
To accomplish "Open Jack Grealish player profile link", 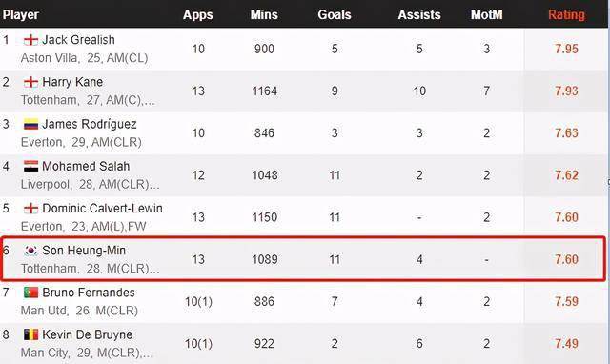I will pyautogui.click(x=78, y=40).
